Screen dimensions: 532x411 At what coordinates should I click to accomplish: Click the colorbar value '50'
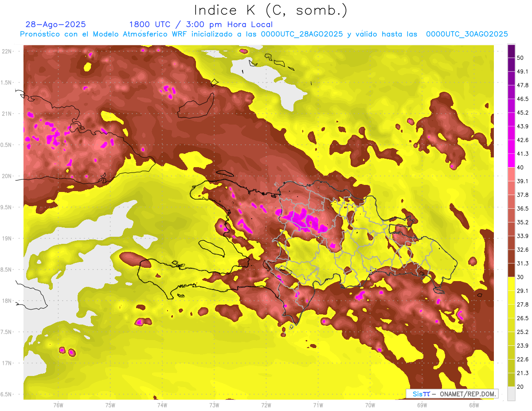click(520, 58)
